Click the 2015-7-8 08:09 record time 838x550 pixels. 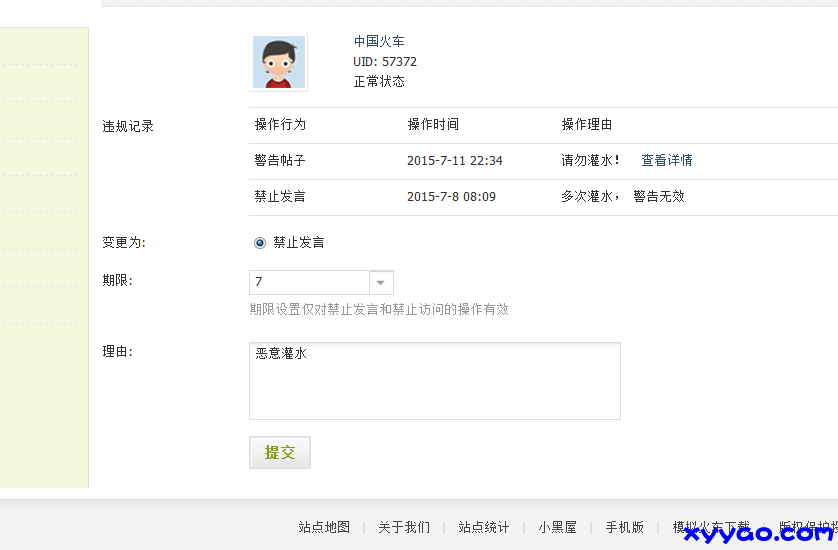[x=451, y=196]
